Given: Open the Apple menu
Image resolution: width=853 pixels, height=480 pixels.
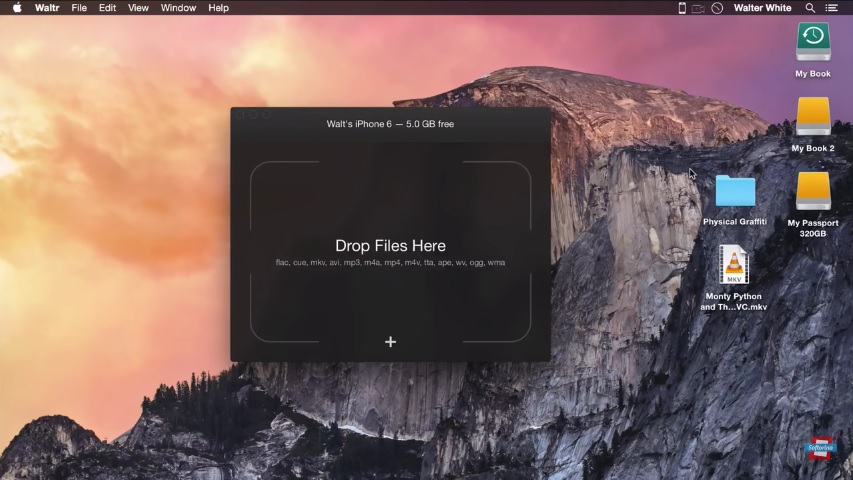Looking at the screenshot, I should click(17, 8).
